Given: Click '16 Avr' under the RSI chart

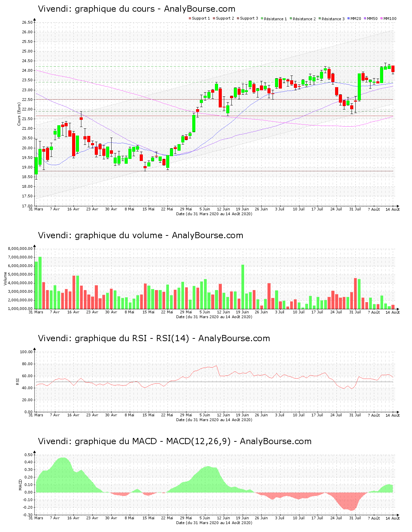Looking at the screenshot, I should 73,415.
